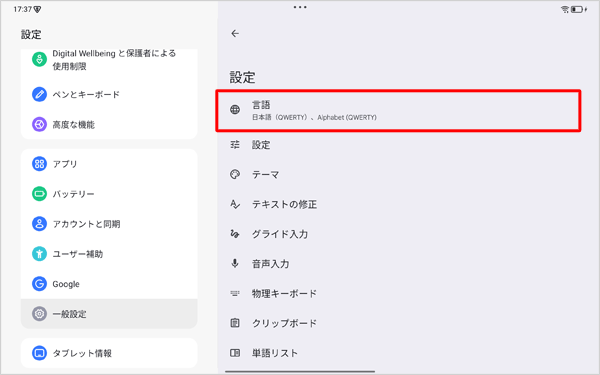Image resolution: width=600 pixels, height=375 pixels.
Task: Tap the gear icon for 一般設定
Action: 39,314
